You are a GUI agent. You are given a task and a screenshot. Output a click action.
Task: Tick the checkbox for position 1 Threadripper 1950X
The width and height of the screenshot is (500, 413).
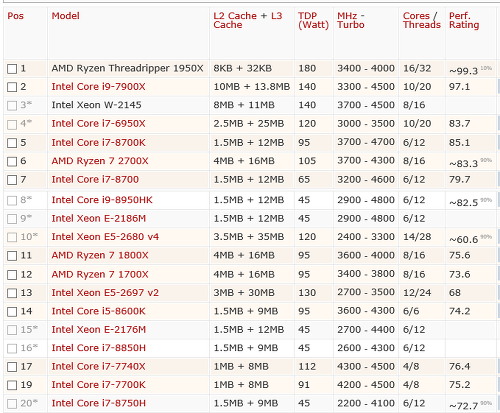point(12,69)
